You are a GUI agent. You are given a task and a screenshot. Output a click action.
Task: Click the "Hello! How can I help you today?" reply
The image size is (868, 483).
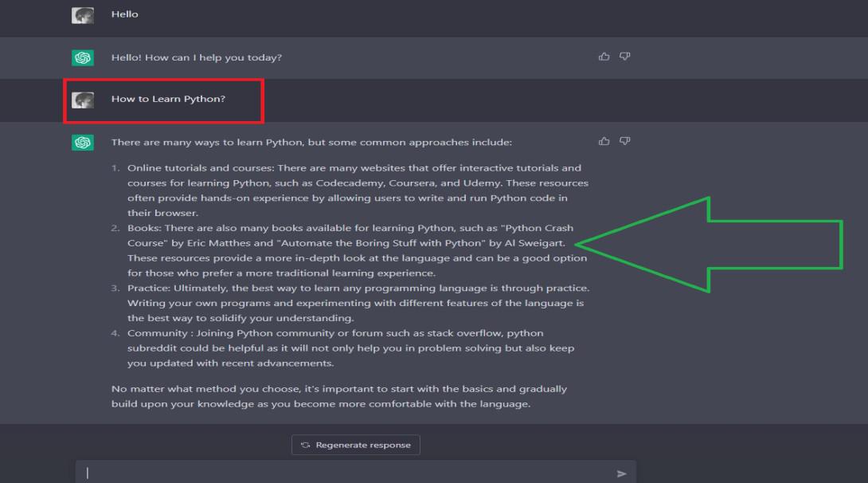(196, 57)
